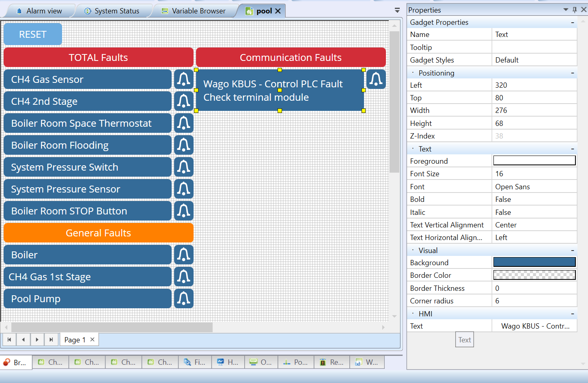
Task: Click the canvas horizontal scrollbar thumb
Action: click(x=112, y=327)
